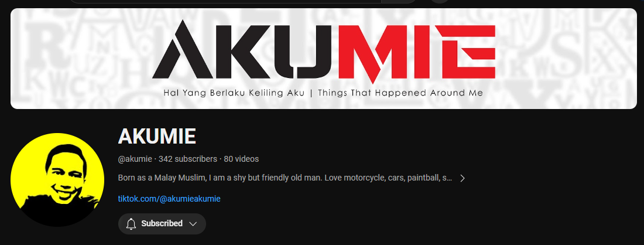The image size is (644, 245).
Task: Click the red MIE letters in banner
Action: pos(419,53)
